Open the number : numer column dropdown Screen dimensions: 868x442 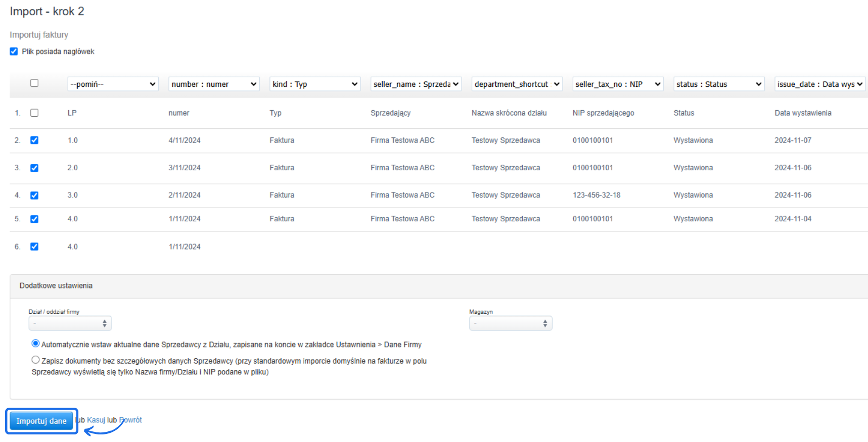pyautogui.click(x=214, y=84)
